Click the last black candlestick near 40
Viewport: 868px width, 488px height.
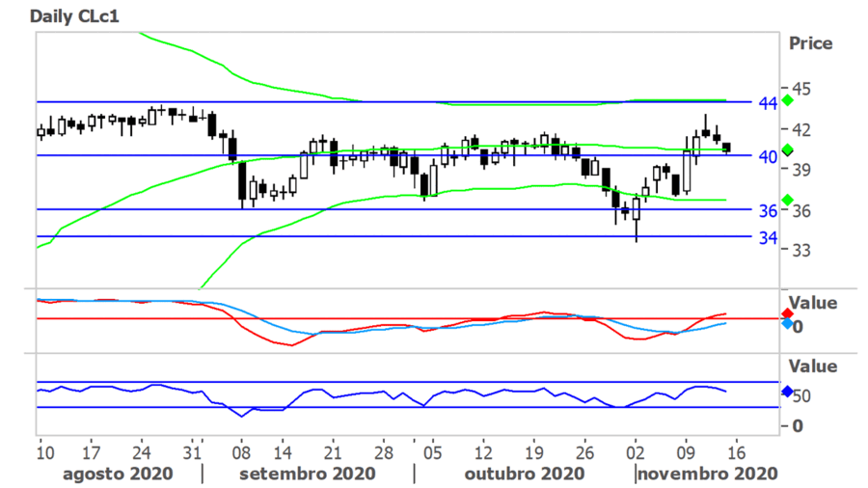[727, 148]
